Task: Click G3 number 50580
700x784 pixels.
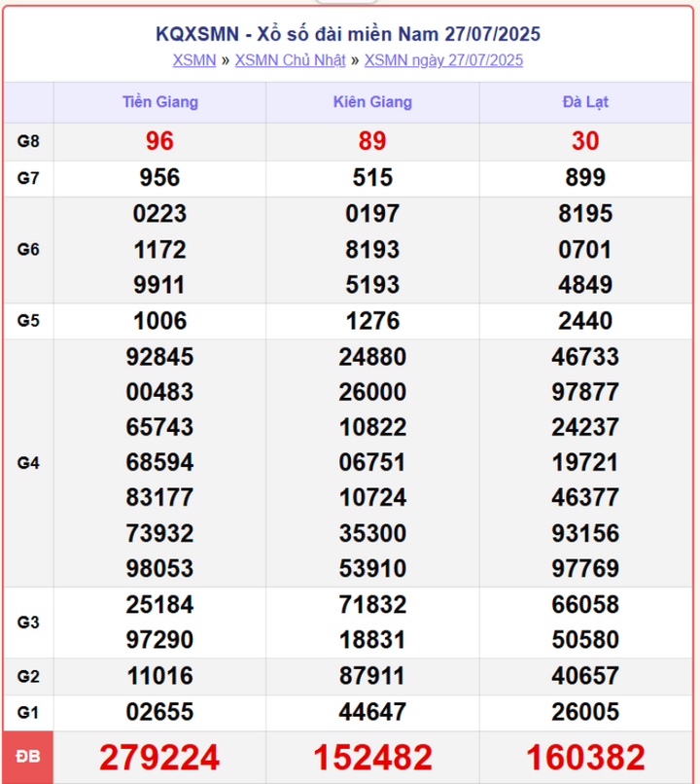Action: [x=585, y=640]
